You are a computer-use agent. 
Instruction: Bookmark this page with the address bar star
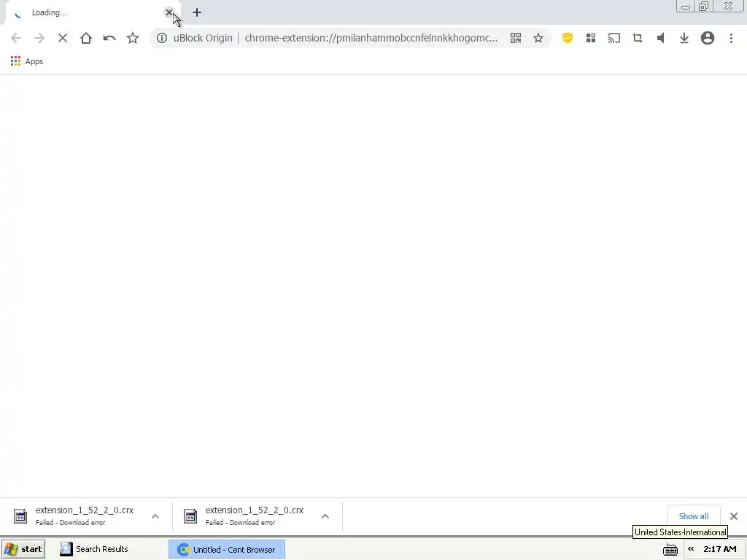(x=538, y=38)
